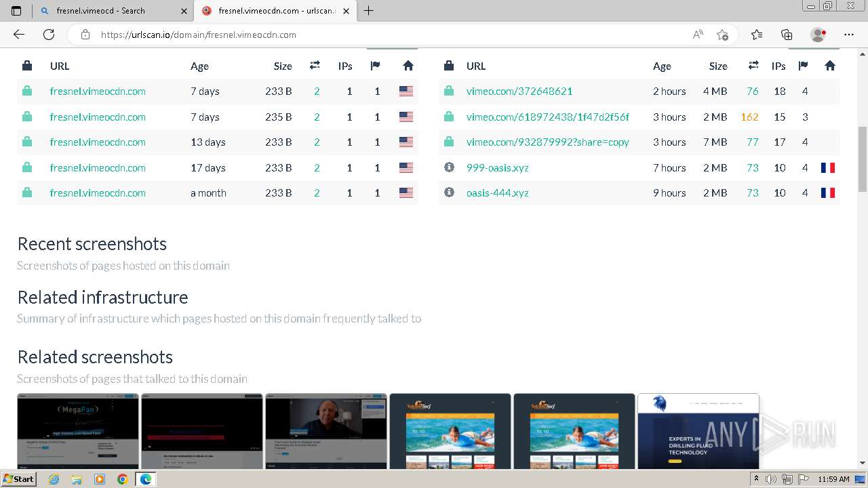Click the scrollbar up arrow

point(863,54)
